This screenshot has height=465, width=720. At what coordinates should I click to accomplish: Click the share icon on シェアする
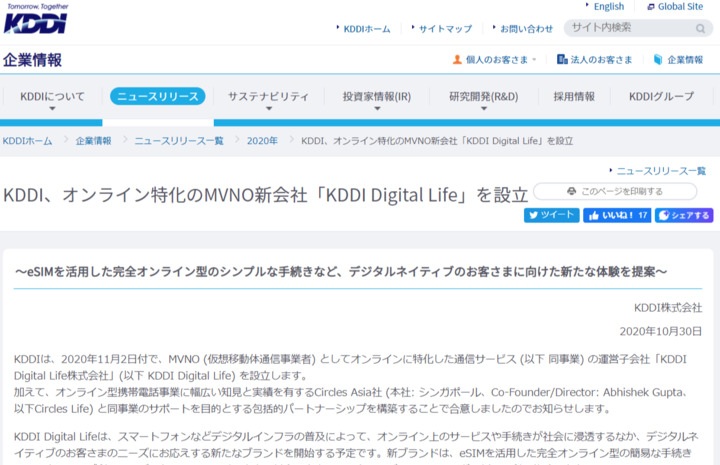[x=664, y=215]
